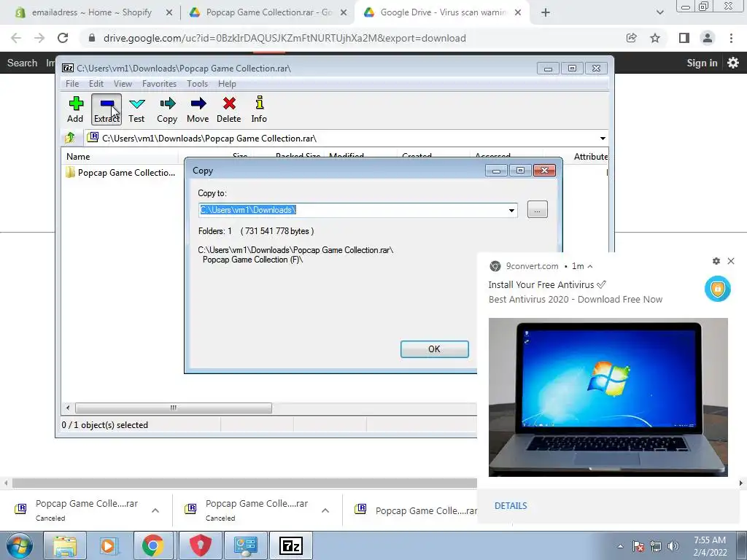747x560 pixels.
Task: Open the Edit menu in 7-Zip
Action: [96, 84]
